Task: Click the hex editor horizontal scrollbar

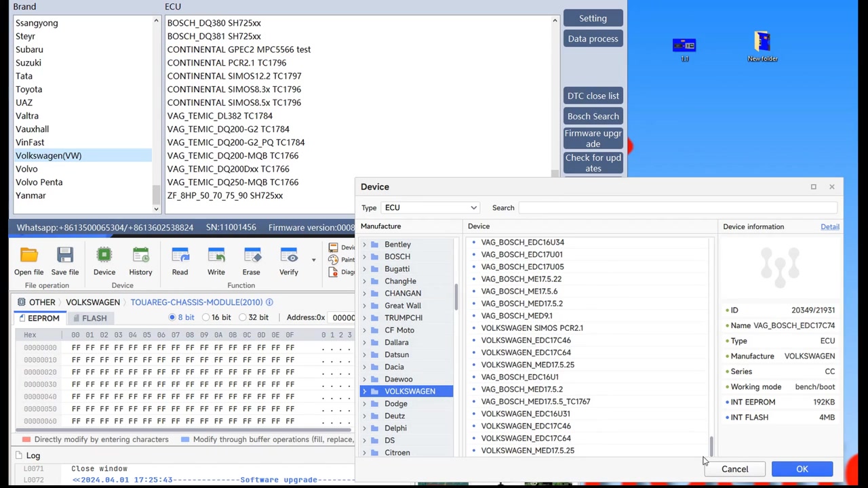Action: 184,430
